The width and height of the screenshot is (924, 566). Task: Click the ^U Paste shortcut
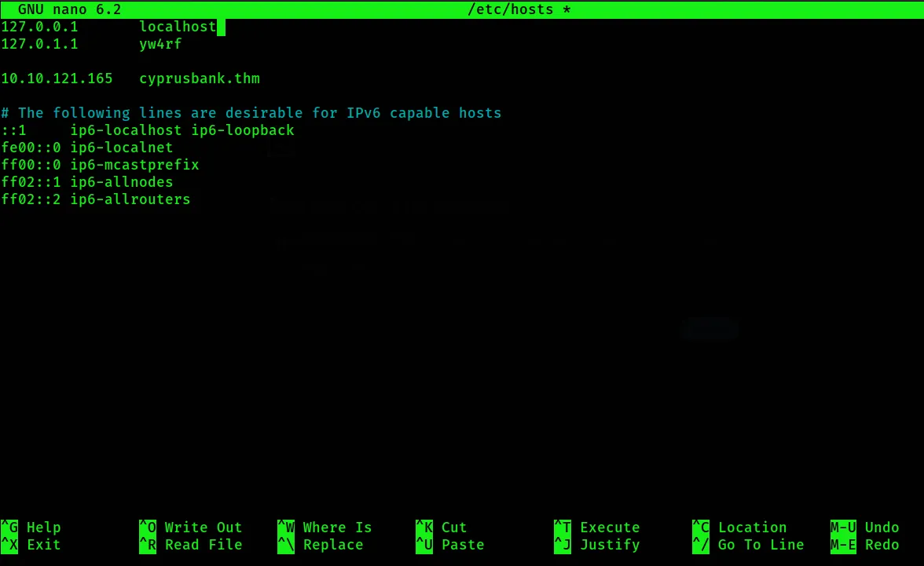449,545
